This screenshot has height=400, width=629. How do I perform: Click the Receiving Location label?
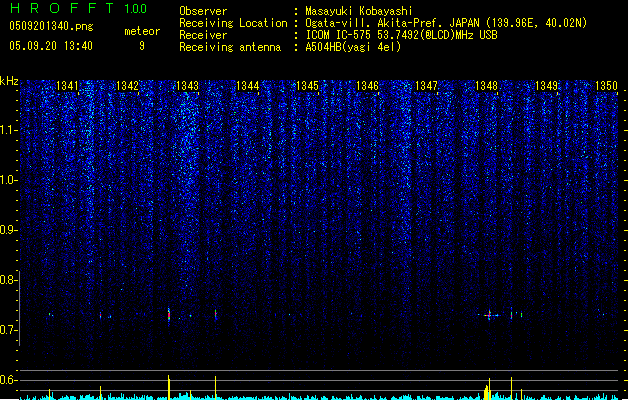click(233, 23)
